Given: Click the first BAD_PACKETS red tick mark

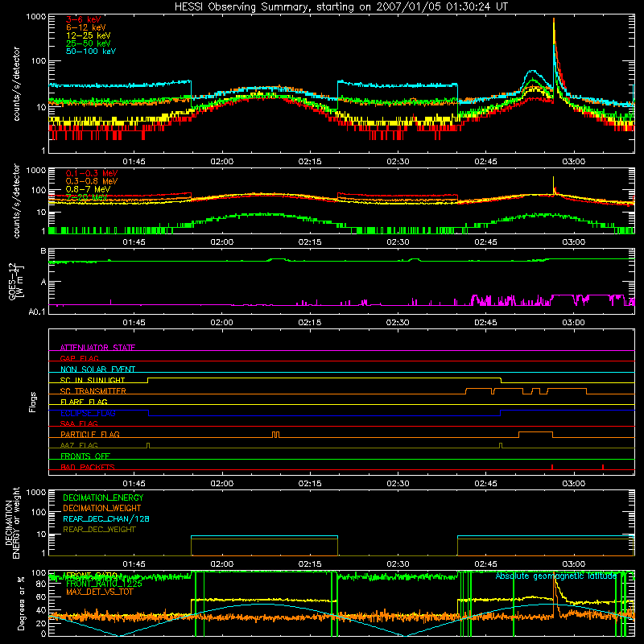Looking at the screenshot, I should tap(552, 467).
